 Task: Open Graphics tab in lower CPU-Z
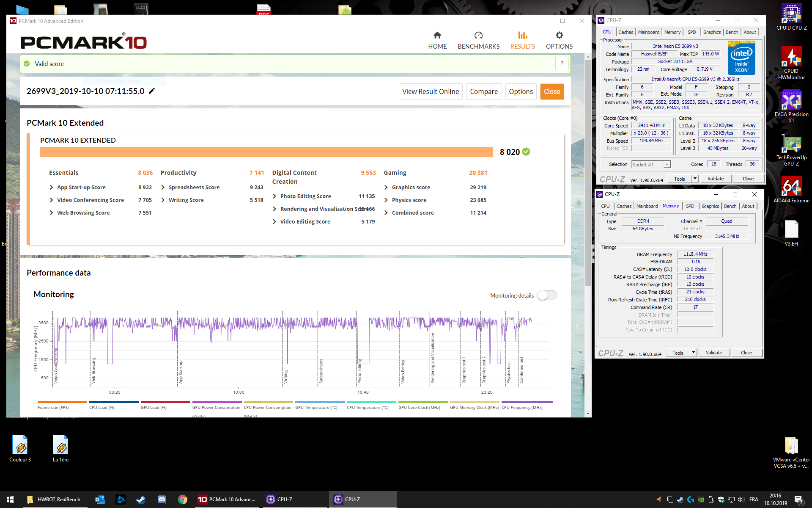tap(710, 206)
